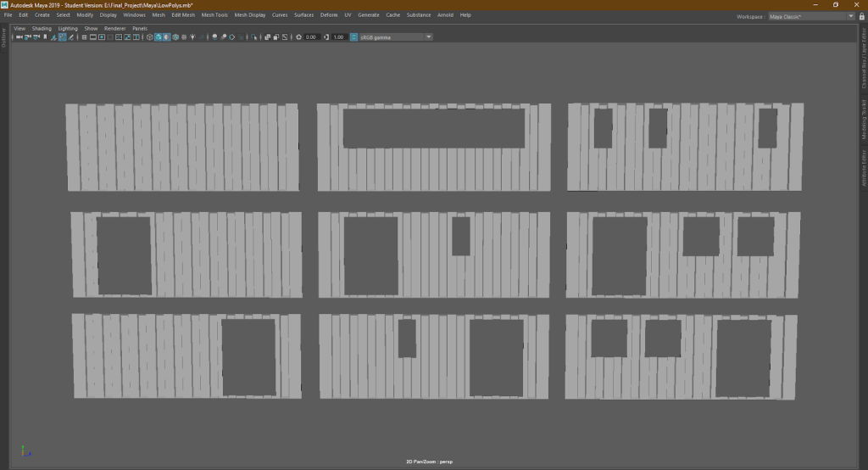The width and height of the screenshot is (868, 470).
Task: Toggle the workspace lock icon
Action: pos(862,16)
